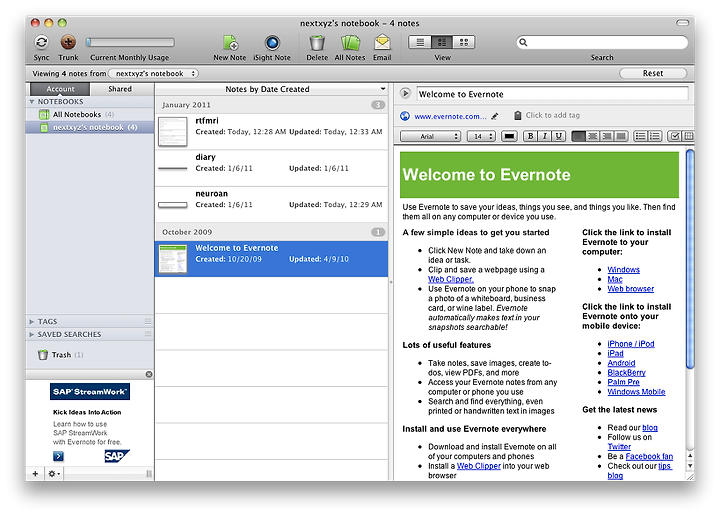Insert a table via toolbar icon
Image resolution: width=720 pixels, height=516 pixels.
pos(688,136)
